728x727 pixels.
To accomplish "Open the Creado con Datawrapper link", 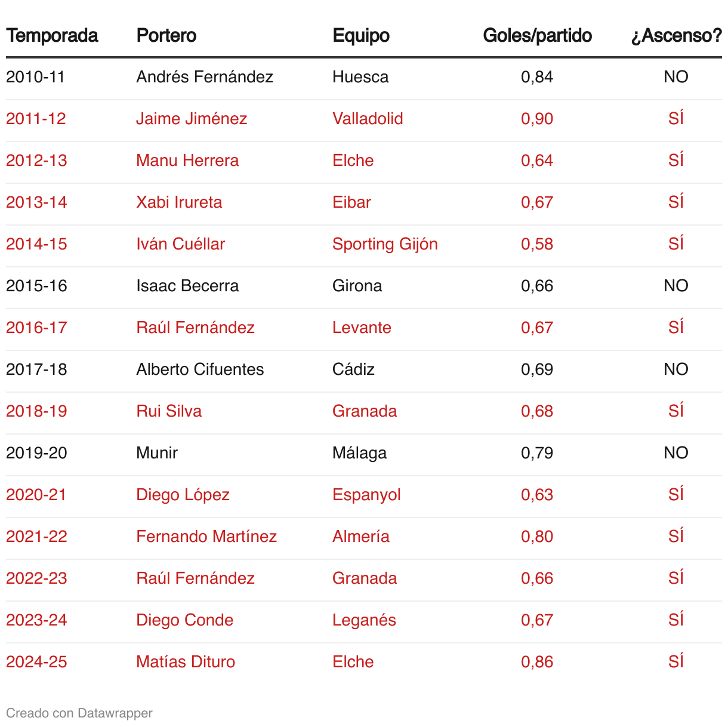I will click(x=79, y=713).
